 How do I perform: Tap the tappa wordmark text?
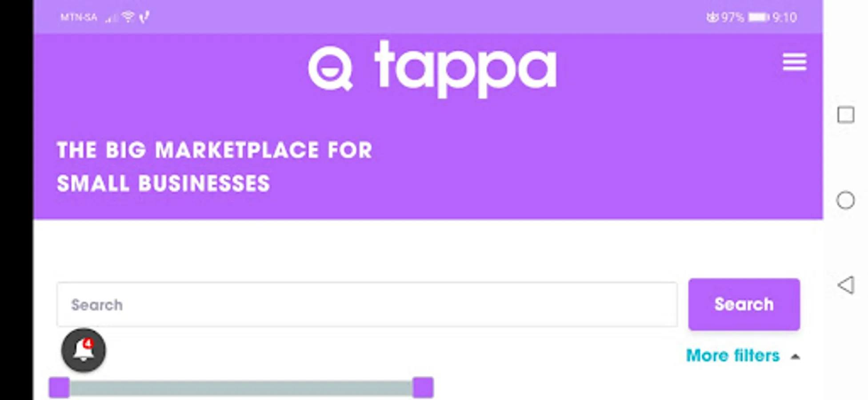point(465,70)
